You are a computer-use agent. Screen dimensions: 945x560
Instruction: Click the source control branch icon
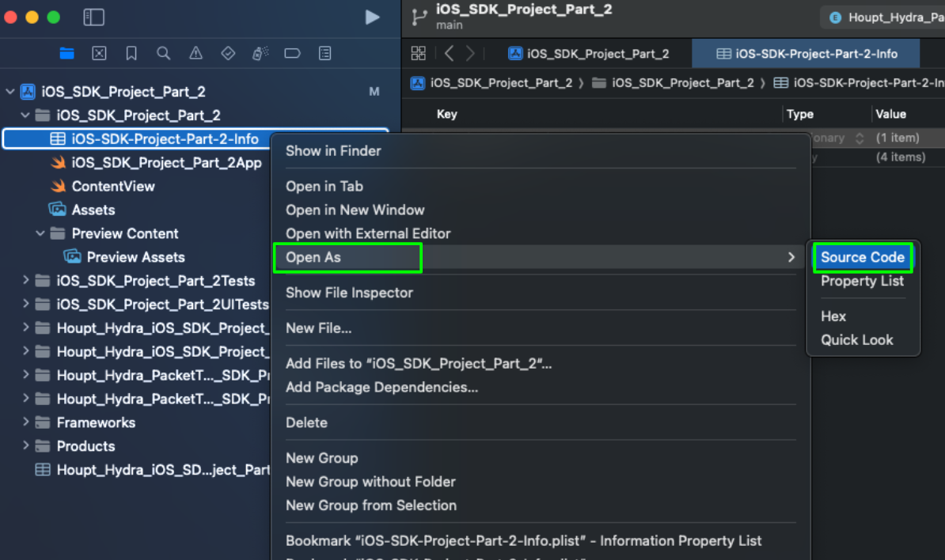419,17
